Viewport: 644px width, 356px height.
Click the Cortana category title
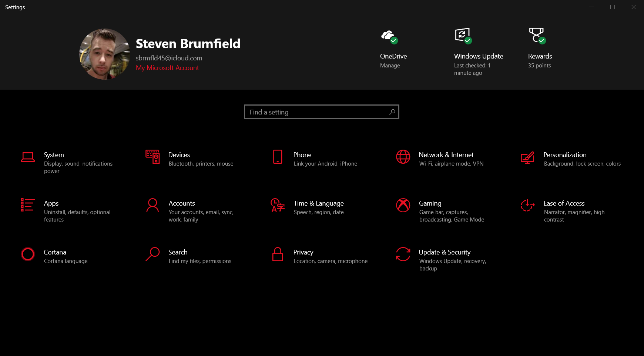coord(55,252)
